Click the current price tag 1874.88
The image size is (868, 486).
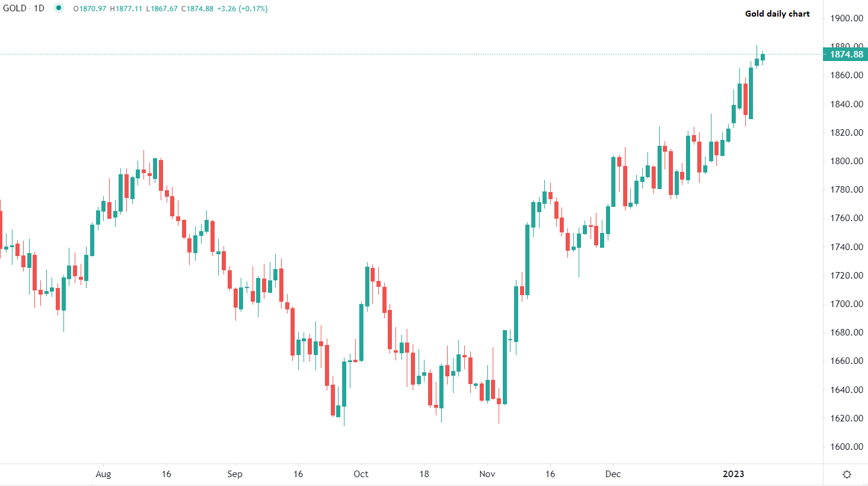[845, 55]
